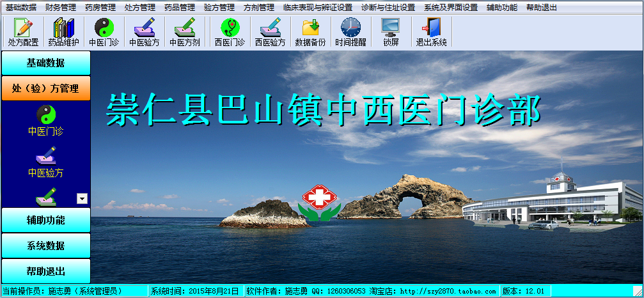
Task: Expand sidebar 基础数据 panel button
Action: pos(45,63)
